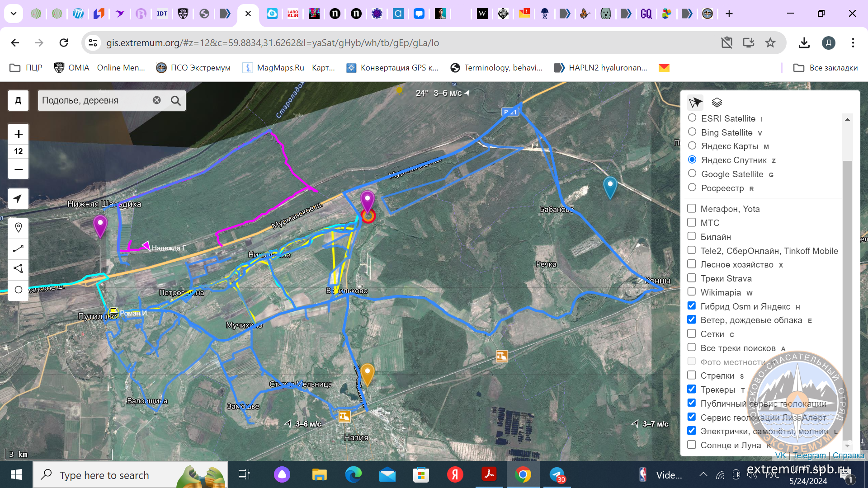Click the map zoom-in plus button
Image resolution: width=868 pixels, height=488 pixels.
pyautogui.click(x=19, y=134)
